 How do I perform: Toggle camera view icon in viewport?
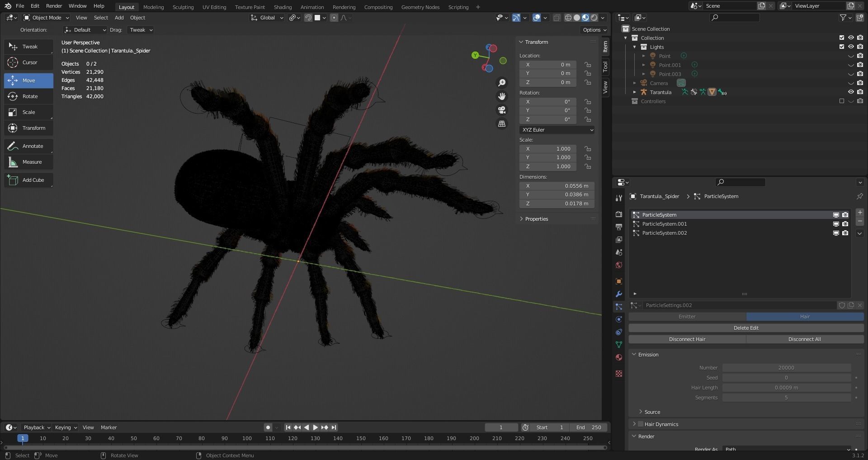[502, 110]
